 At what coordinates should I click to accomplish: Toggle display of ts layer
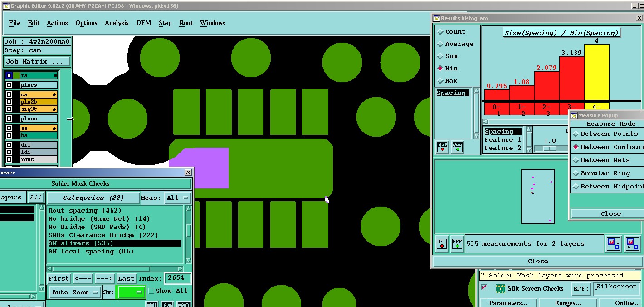[9, 75]
